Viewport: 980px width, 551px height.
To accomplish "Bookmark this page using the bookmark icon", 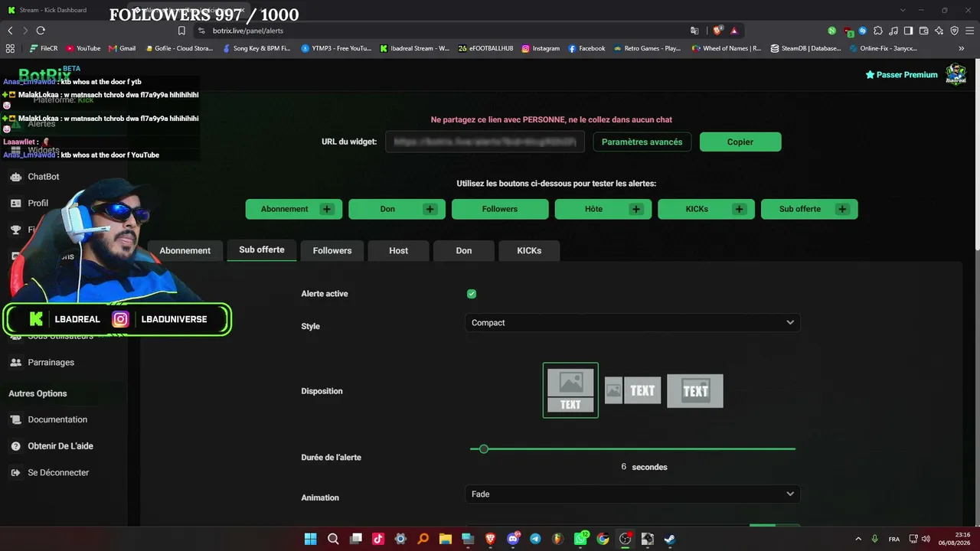I will [x=181, y=31].
